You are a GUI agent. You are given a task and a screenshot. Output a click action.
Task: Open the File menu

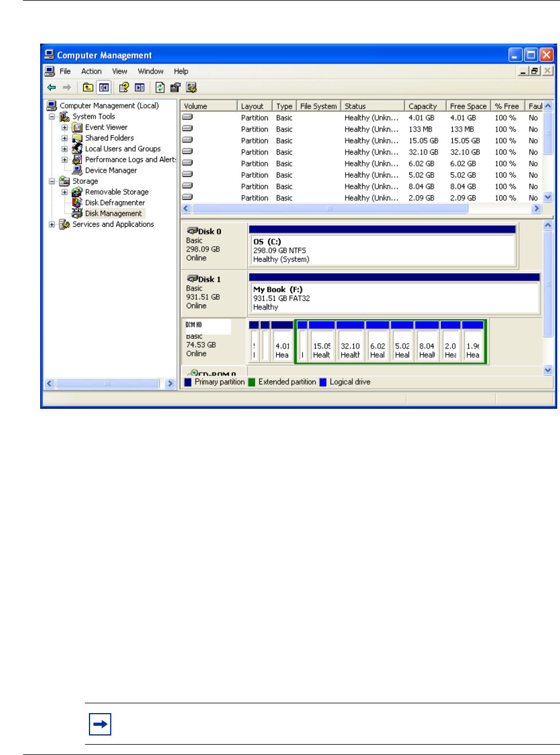tap(65, 71)
